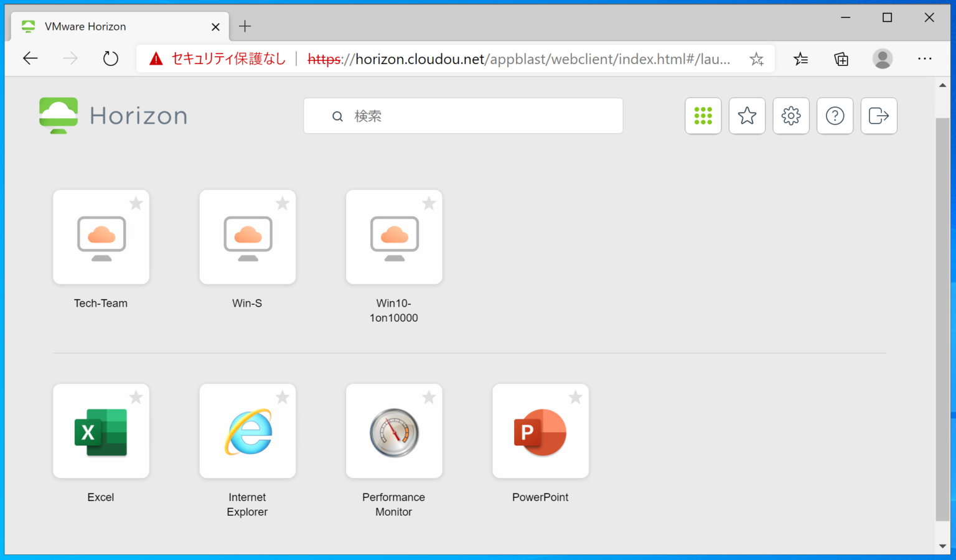This screenshot has height=560, width=956.
Task: Log out of Horizon
Action: pyautogui.click(x=879, y=116)
